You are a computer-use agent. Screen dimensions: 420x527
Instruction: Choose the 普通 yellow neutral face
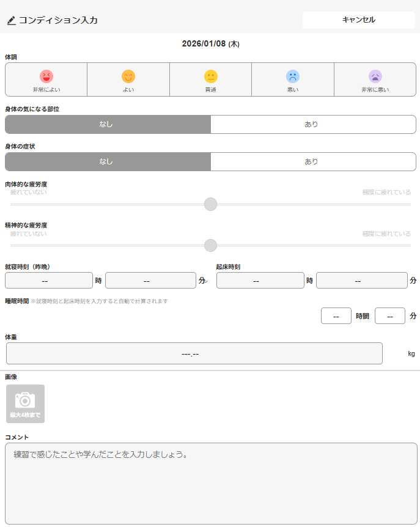211,76
